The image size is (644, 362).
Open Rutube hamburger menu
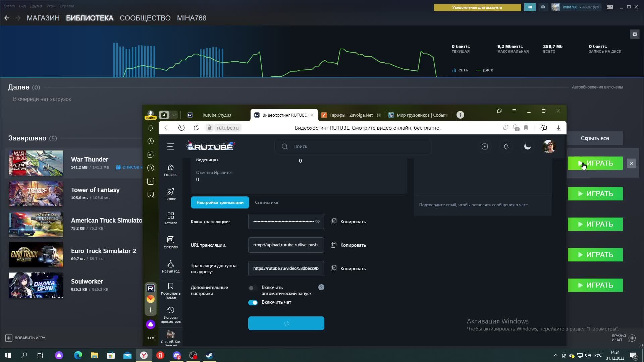[171, 146]
